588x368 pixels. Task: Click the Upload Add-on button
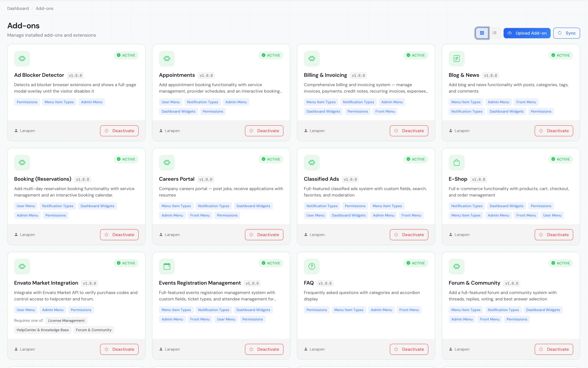527,33
